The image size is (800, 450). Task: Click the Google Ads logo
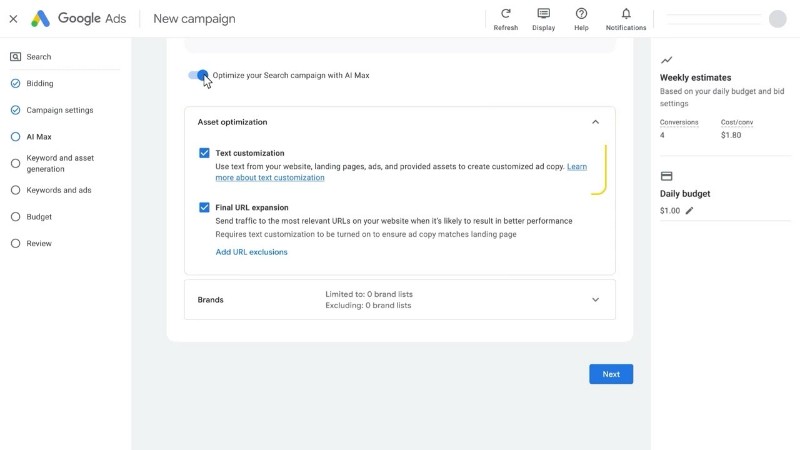pos(40,19)
